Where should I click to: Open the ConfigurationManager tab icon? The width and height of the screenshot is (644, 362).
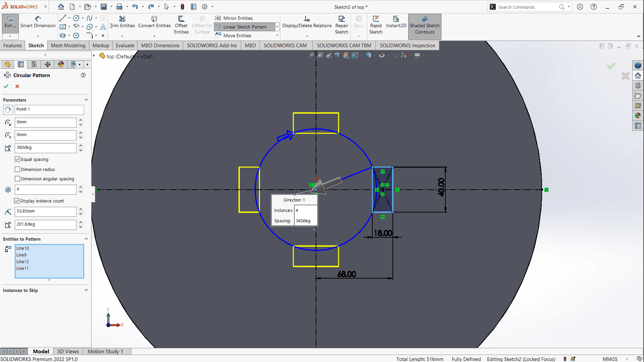(x=34, y=64)
